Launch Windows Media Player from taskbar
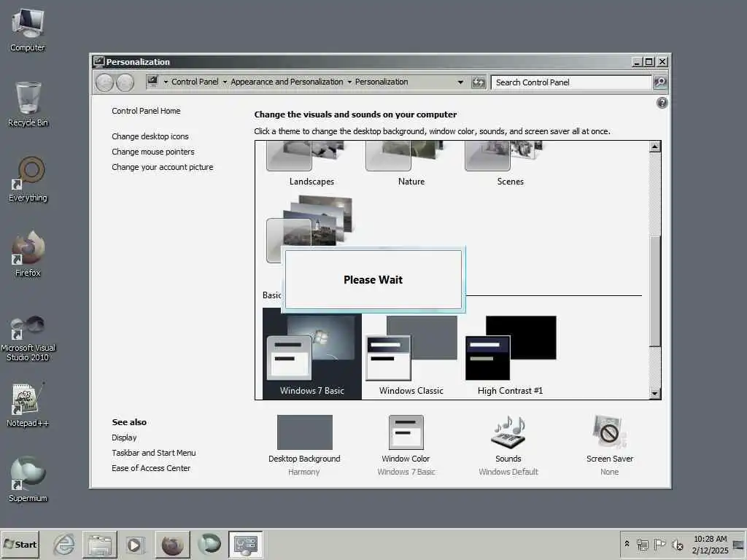The height and width of the screenshot is (560, 747). coord(135,544)
